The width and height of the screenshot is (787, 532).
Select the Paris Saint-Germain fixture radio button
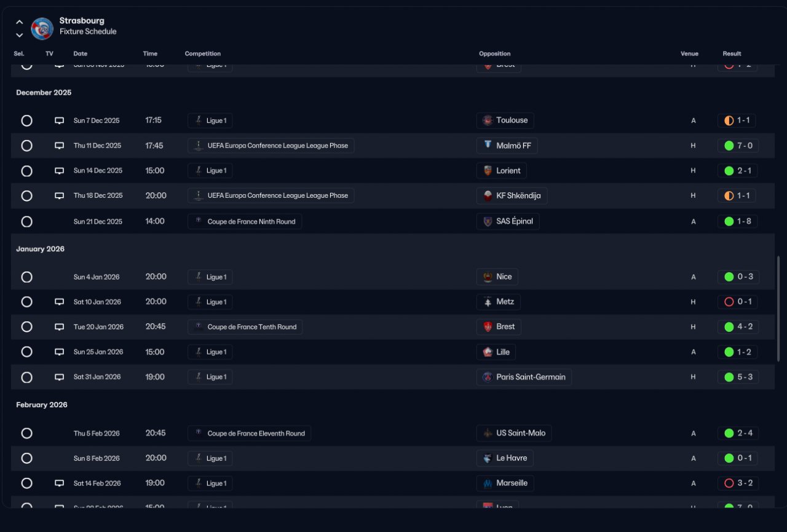(27, 377)
